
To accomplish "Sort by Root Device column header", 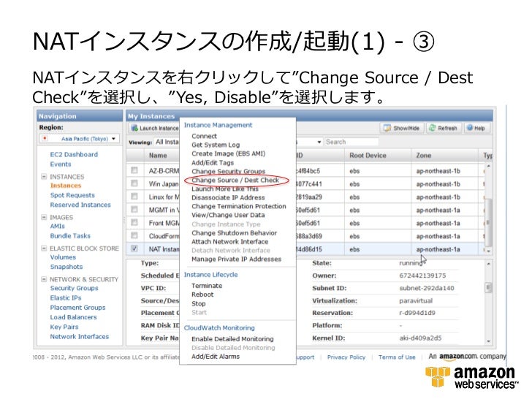I will [x=368, y=156].
